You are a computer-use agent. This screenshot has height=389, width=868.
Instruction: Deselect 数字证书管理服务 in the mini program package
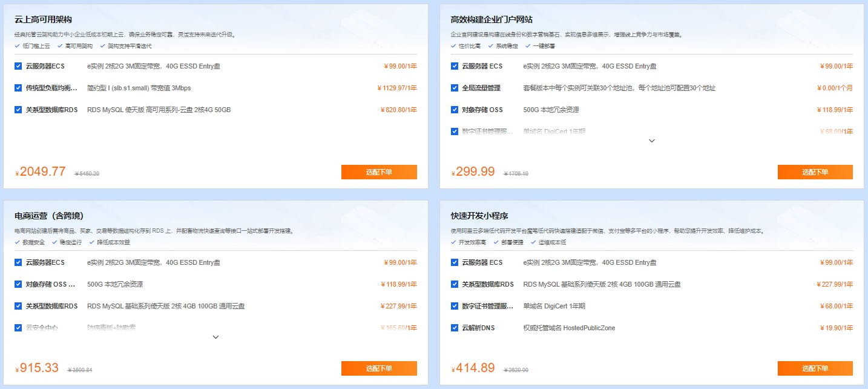(454, 306)
